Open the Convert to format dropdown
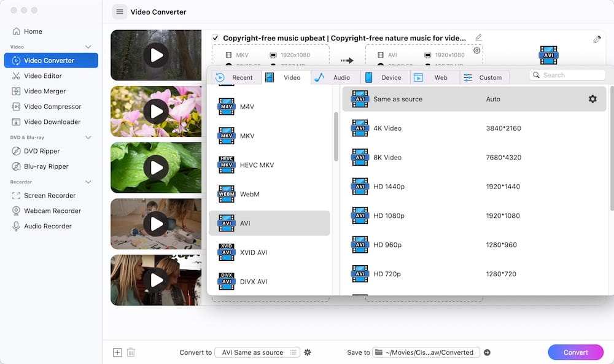This screenshot has width=614, height=364. click(x=258, y=352)
